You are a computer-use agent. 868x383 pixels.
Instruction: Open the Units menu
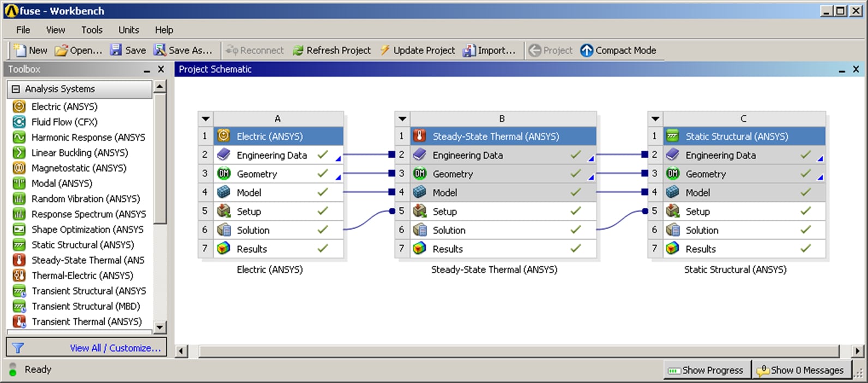tap(129, 30)
